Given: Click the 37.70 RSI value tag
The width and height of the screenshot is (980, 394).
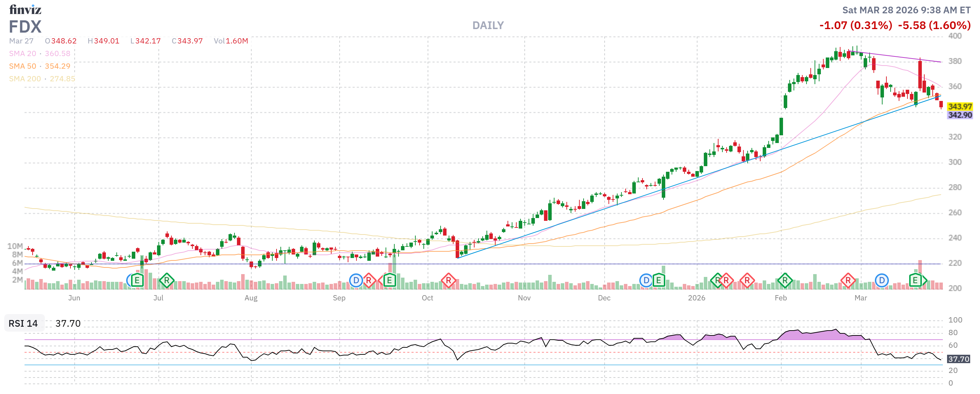Looking at the screenshot, I should [958, 359].
